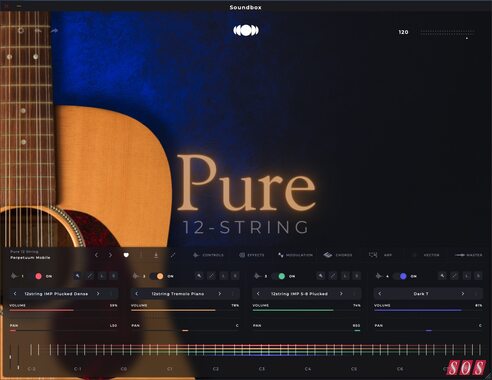Next sound arrow for 12string IMP Plucked Dense
Screen dimensions: 492x380
coord(98,294)
